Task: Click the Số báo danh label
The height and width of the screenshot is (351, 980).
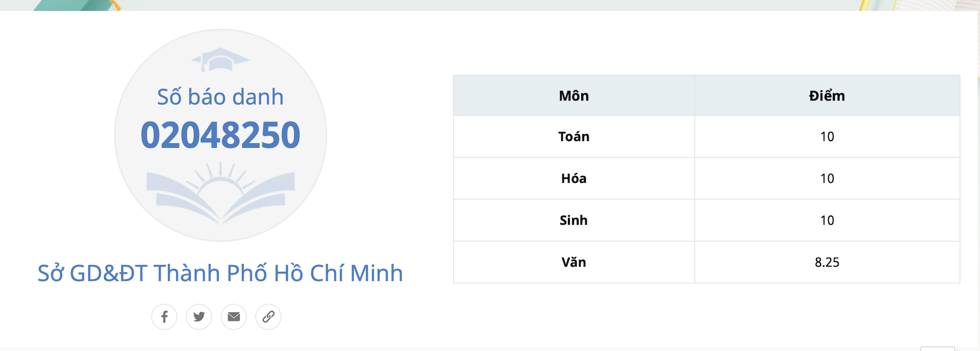Action: point(220,97)
